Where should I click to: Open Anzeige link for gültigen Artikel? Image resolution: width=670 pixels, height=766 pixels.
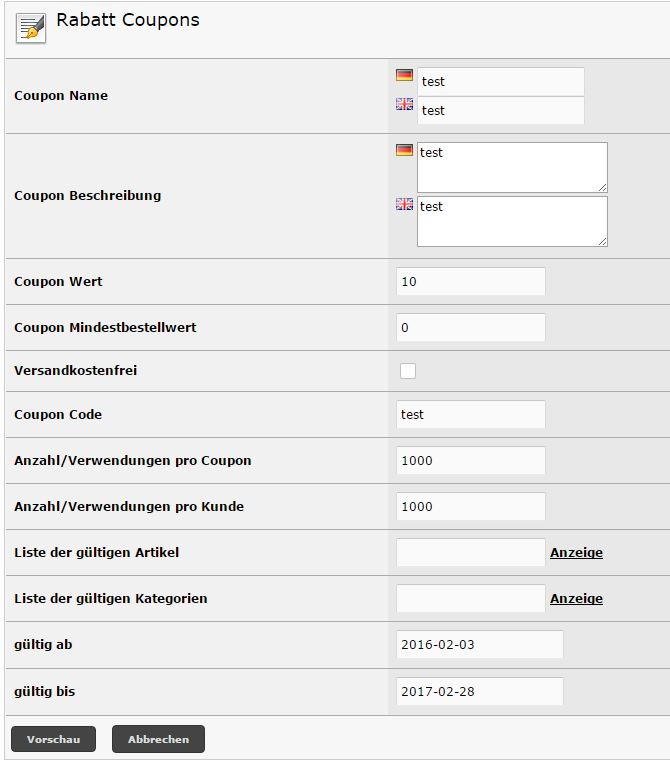click(x=576, y=553)
